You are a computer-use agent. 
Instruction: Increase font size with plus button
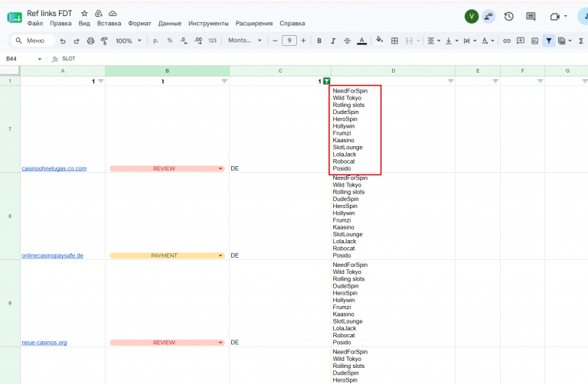[x=303, y=41]
